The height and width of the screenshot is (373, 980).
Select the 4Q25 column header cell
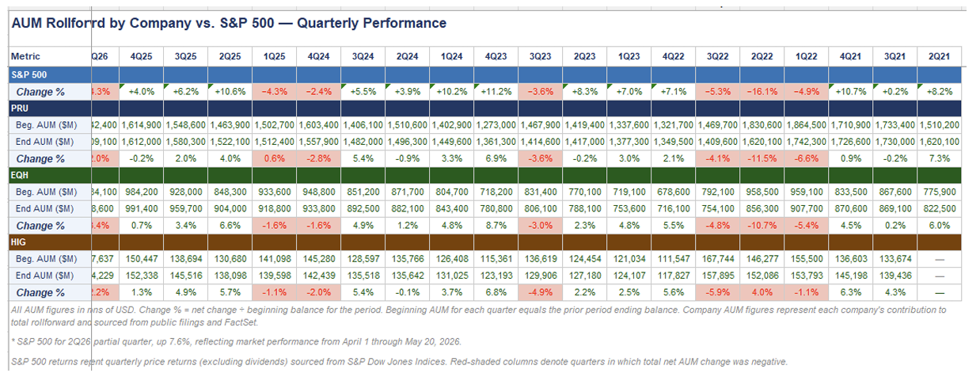tap(141, 57)
